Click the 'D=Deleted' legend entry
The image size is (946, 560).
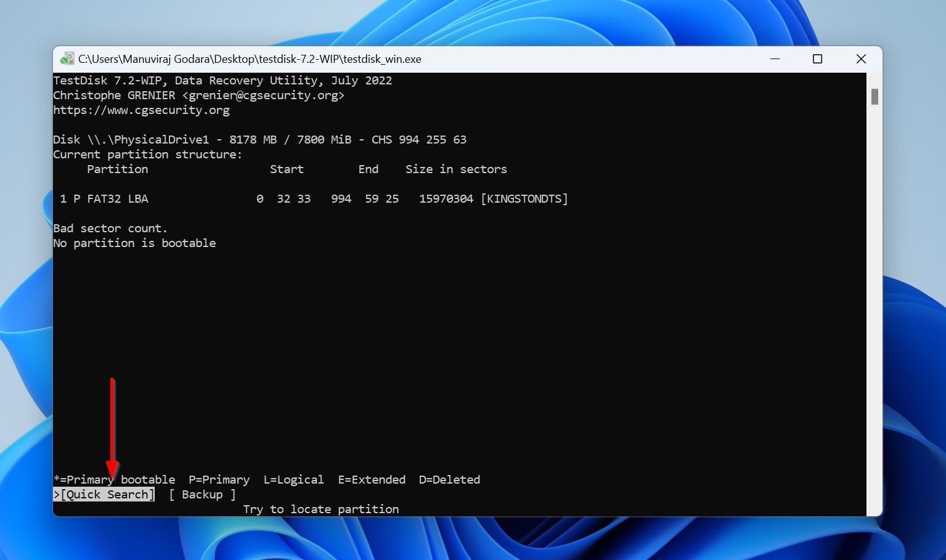pyautogui.click(x=449, y=480)
